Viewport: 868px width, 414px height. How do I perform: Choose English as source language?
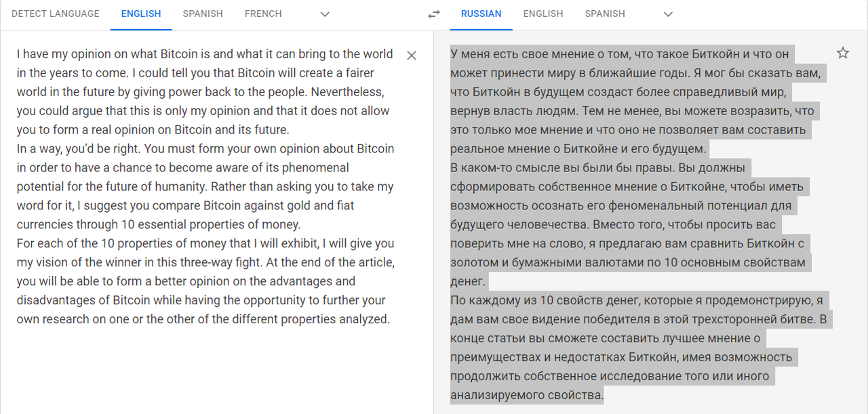point(141,14)
